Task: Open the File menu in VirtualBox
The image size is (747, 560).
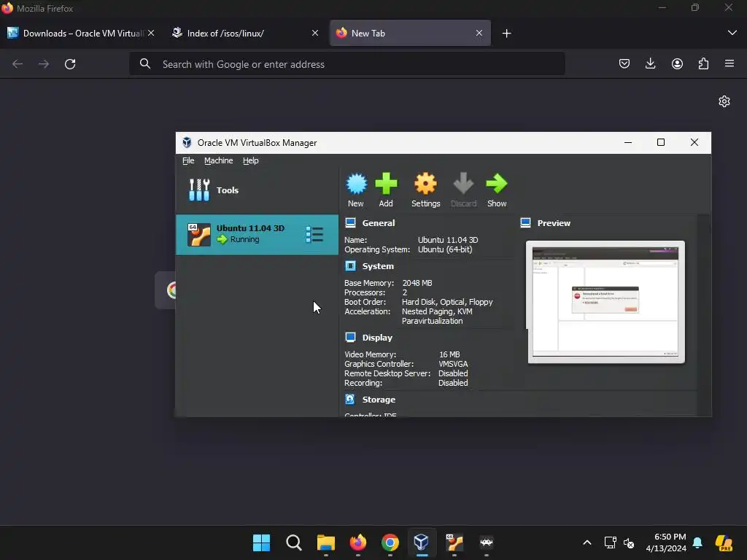Action: (188, 160)
